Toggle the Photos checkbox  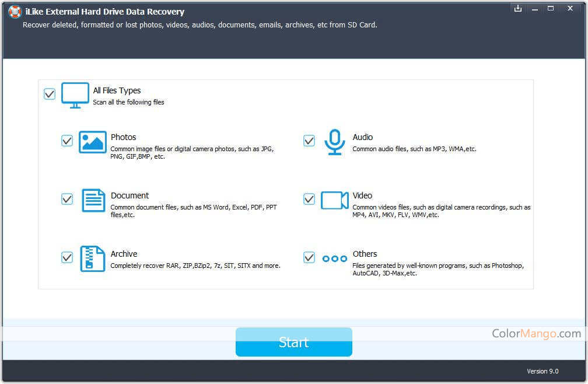point(67,141)
